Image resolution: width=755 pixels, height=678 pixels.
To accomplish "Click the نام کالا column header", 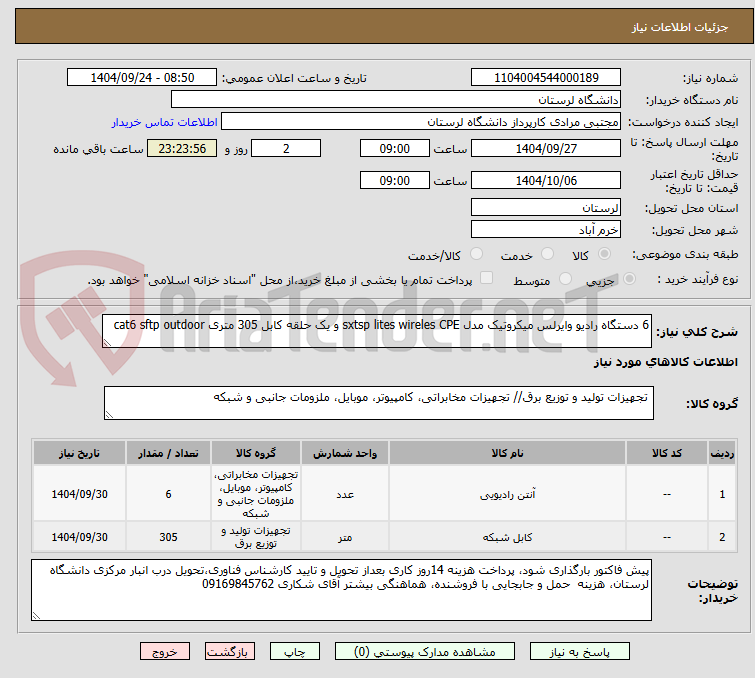I will click(508, 453).
